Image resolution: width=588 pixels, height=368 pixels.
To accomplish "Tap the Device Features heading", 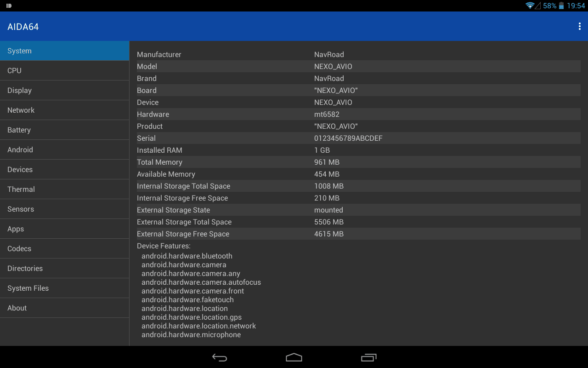I will [x=164, y=246].
